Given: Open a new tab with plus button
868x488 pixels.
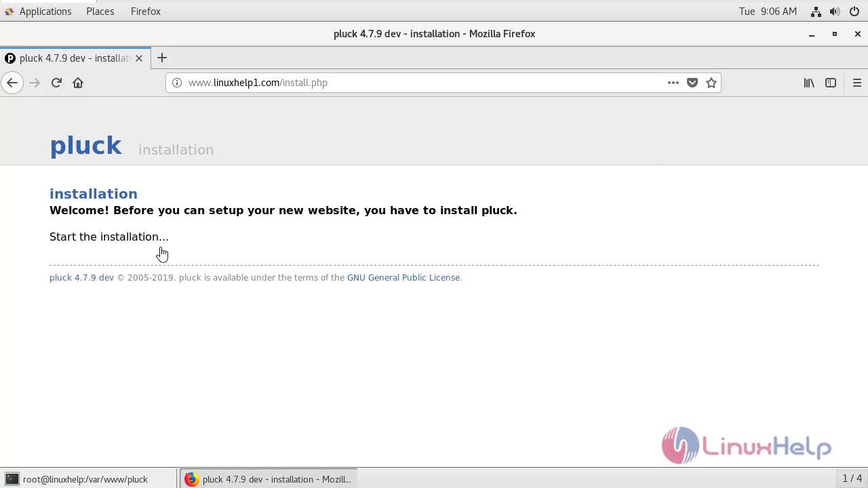Looking at the screenshot, I should [162, 58].
